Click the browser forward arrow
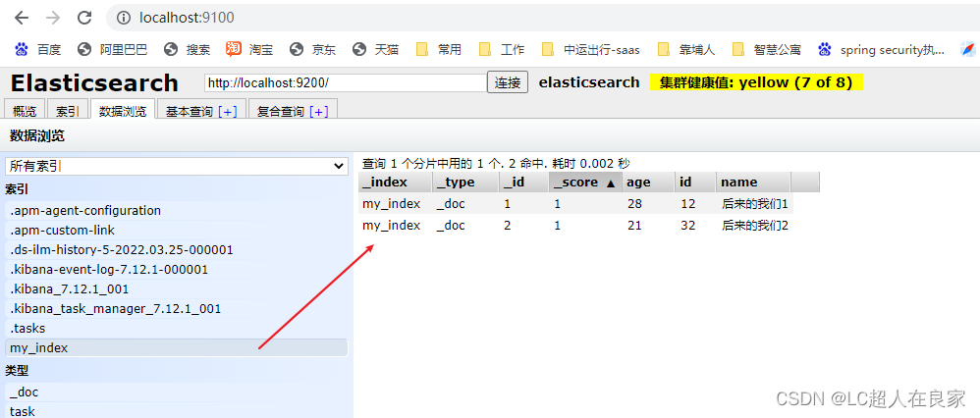Image resolution: width=980 pixels, height=418 pixels. [x=53, y=18]
